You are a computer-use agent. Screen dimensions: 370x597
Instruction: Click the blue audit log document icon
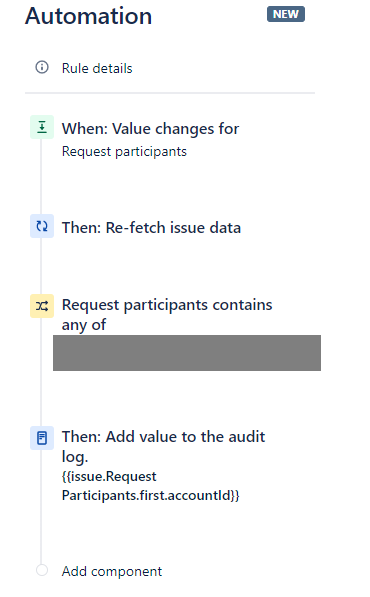[42, 438]
